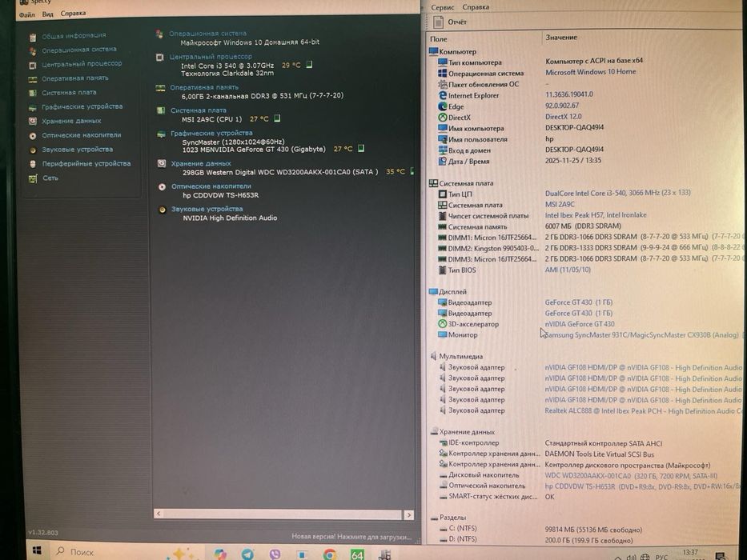Click the Оперативная память sidebar icon

click(32, 79)
